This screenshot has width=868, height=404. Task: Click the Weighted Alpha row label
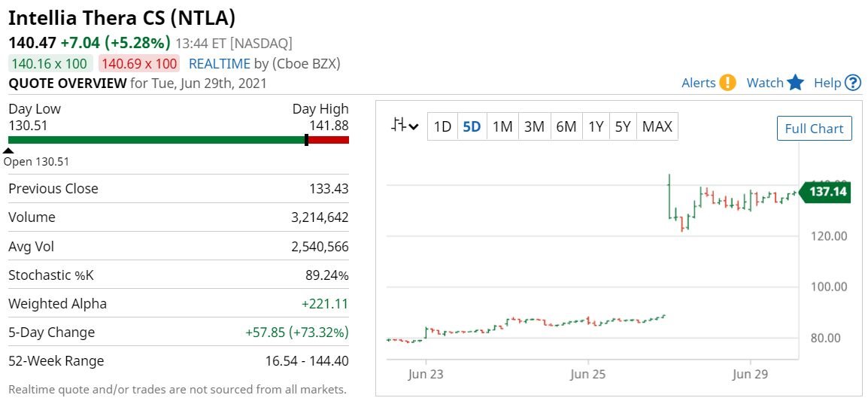coord(58,304)
